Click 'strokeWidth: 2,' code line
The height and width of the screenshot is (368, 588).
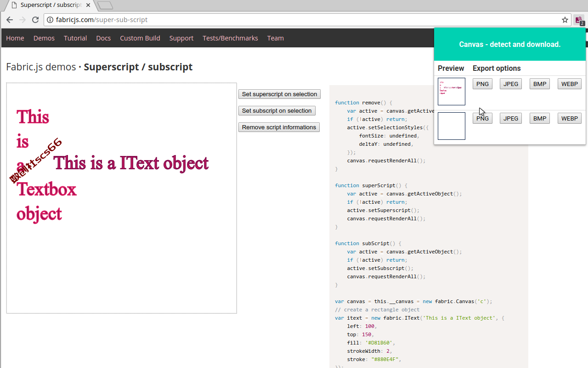[370, 351]
